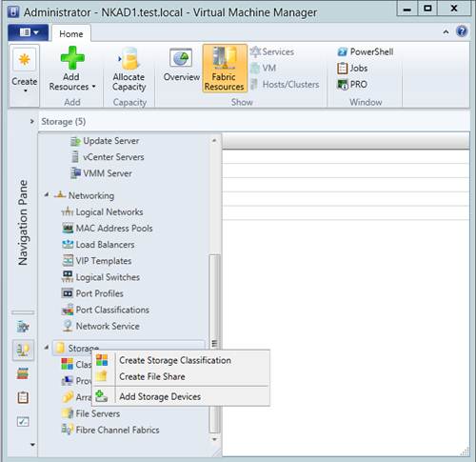The image size is (476, 462).
Task: Click the Networking node label
Action: [x=91, y=195]
